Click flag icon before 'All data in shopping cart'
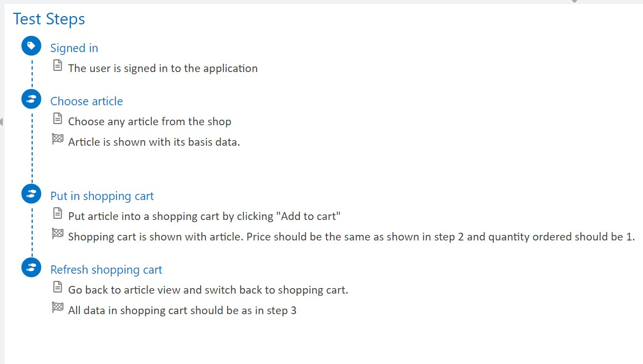The height and width of the screenshot is (364, 643). [x=58, y=307]
